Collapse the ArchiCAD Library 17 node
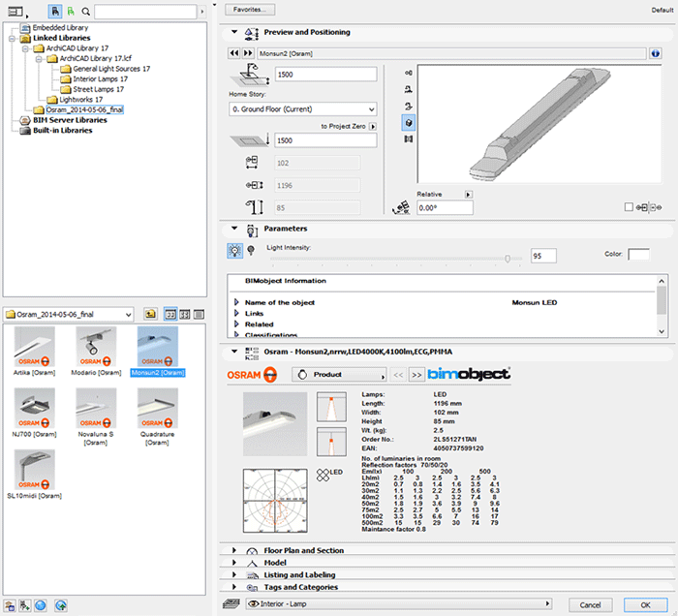The image size is (678, 616). point(25,48)
